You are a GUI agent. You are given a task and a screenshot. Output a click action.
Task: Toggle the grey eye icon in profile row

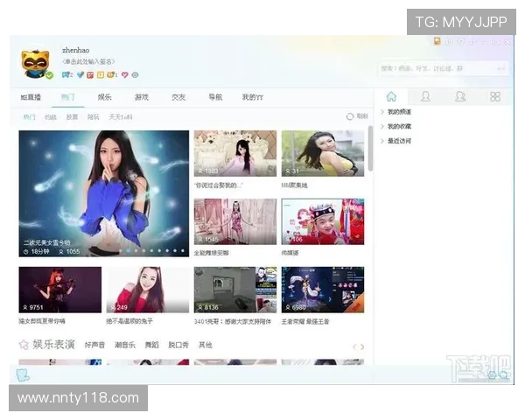pyautogui.click(x=135, y=75)
